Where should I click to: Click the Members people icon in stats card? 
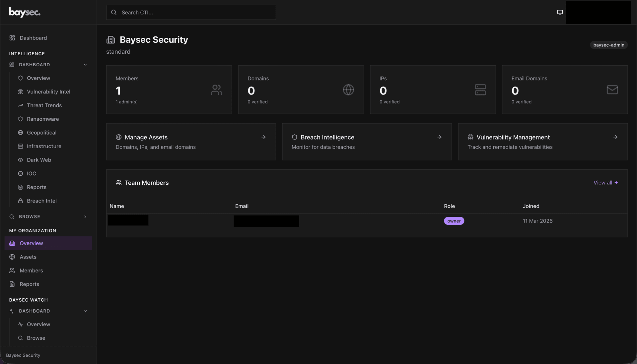pos(216,90)
